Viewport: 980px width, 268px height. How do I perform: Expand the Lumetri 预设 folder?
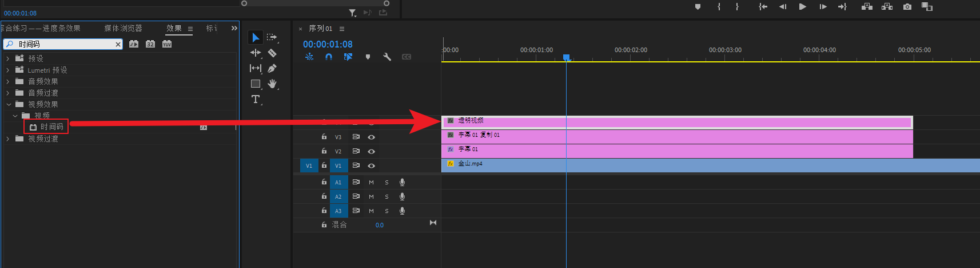(x=7, y=70)
